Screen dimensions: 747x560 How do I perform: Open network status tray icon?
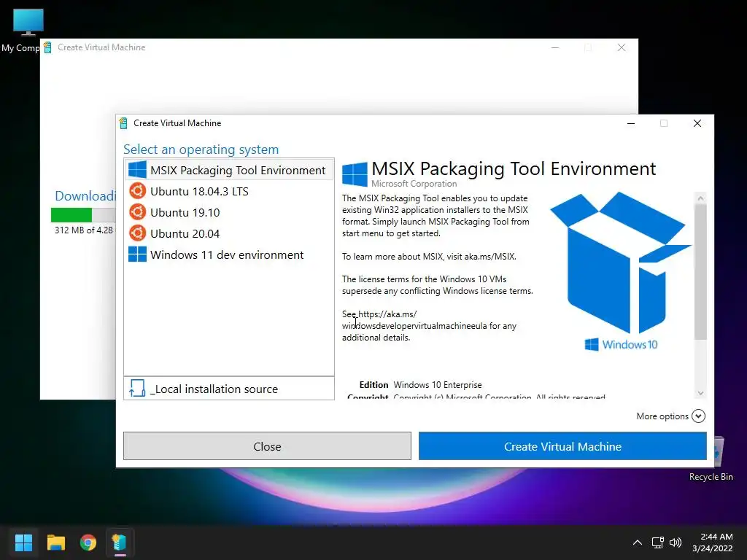(658, 542)
